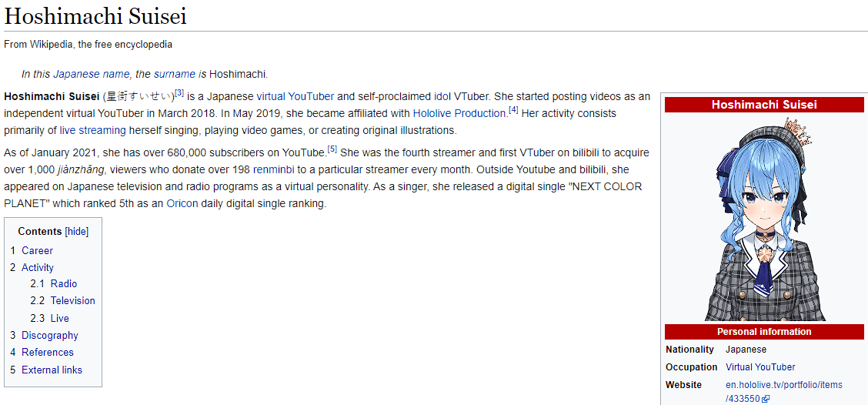Click the bold 'Hoshimachi Suisei' in first paragraph

52,96
